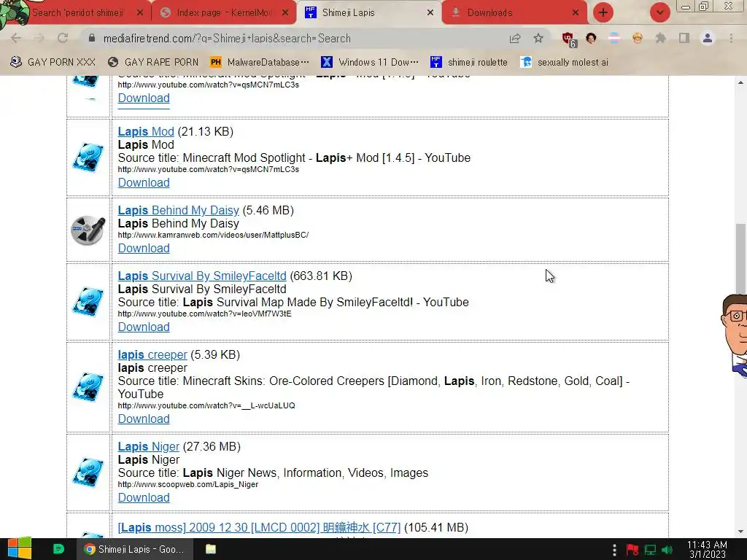Close the Index page - KernelMod tab

[285, 13]
